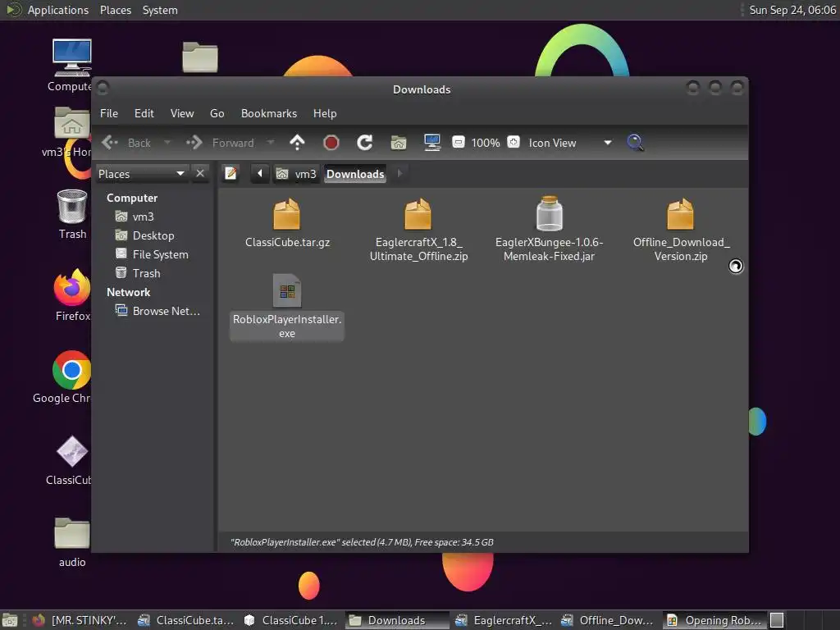The image size is (840, 630).
Task: Zoom out with the minus icon
Action: (458, 143)
